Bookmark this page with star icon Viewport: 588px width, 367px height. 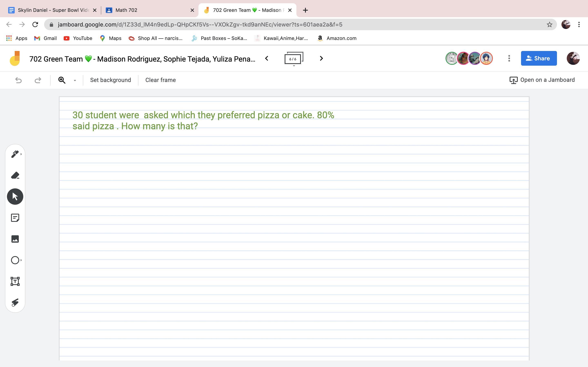[x=549, y=24]
